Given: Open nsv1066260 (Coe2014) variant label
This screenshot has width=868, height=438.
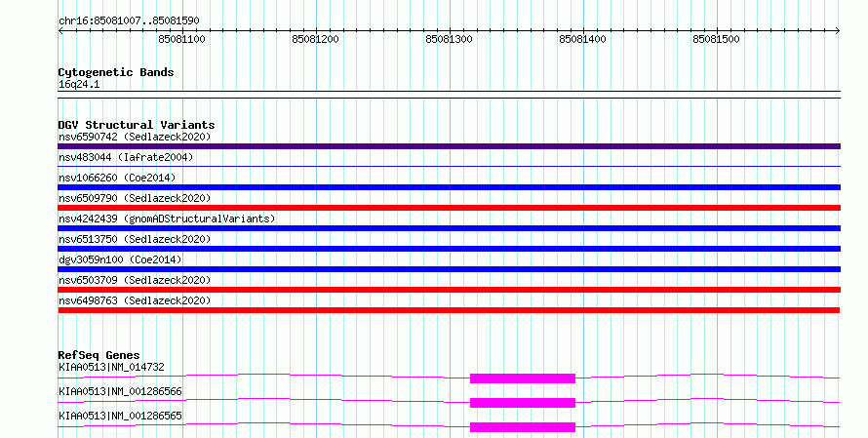Looking at the screenshot, I should coord(117,178).
